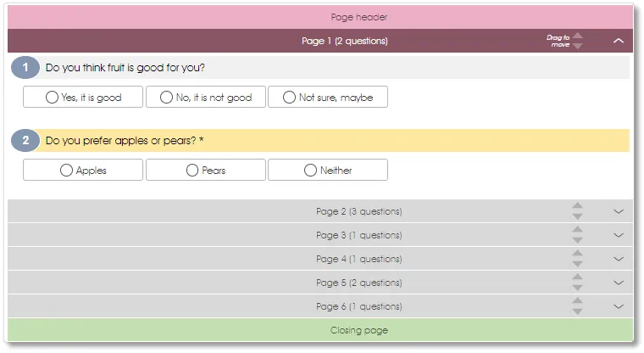
Task: Click the Page 2 drag-to-move arrows icon
Action: [577, 211]
